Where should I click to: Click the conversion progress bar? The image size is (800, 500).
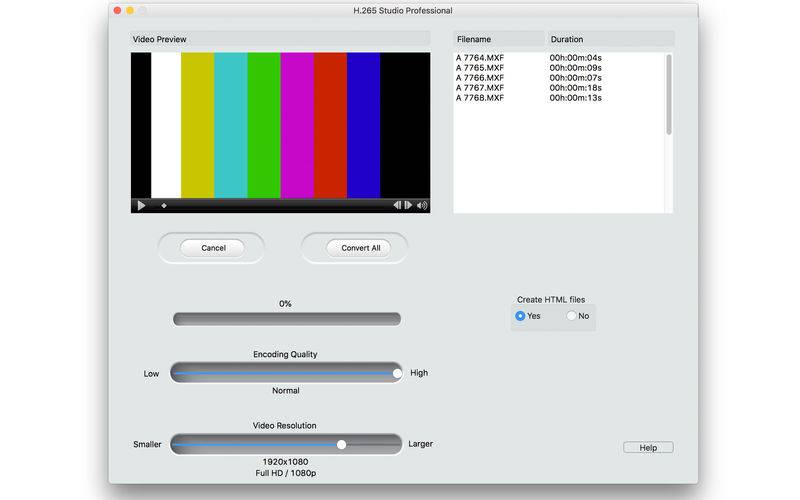tap(287, 319)
